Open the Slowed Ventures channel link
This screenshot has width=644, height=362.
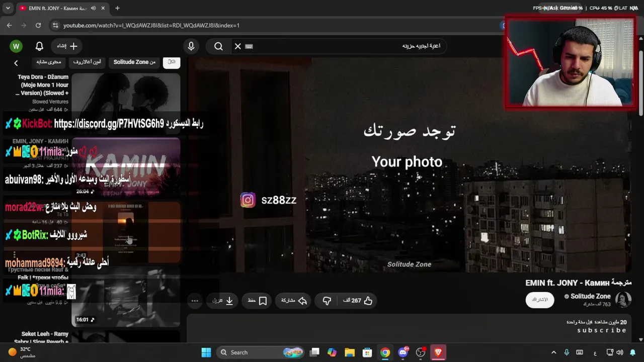pos(50,102)
